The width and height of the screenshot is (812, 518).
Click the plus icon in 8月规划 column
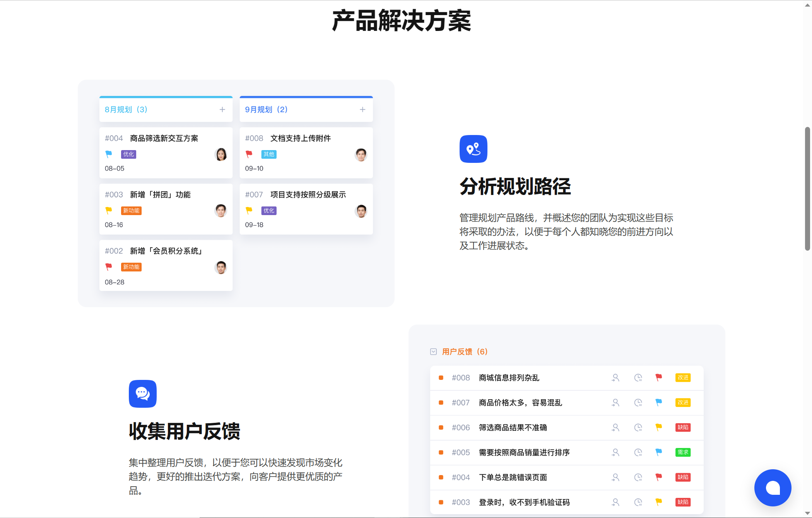pos(222,109)
